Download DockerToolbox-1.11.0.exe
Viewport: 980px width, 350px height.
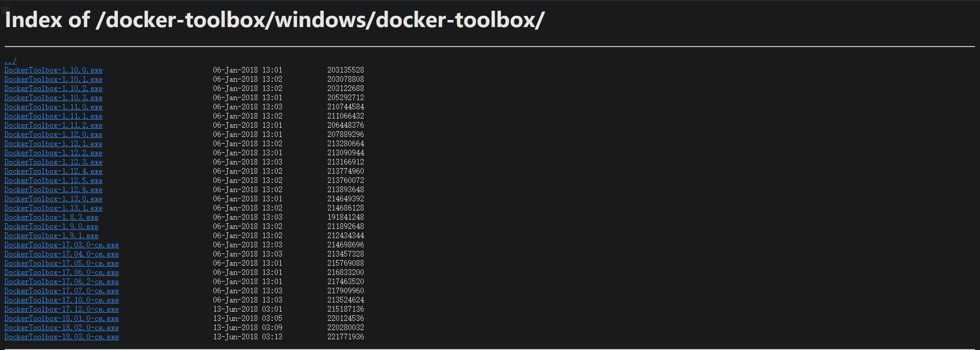click(x=54, y=107)
